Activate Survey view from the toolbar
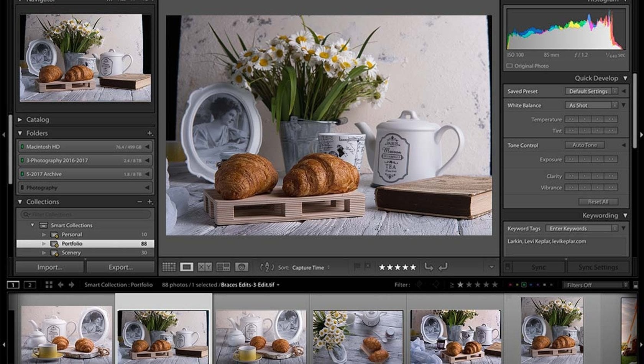 coord(223,267)
